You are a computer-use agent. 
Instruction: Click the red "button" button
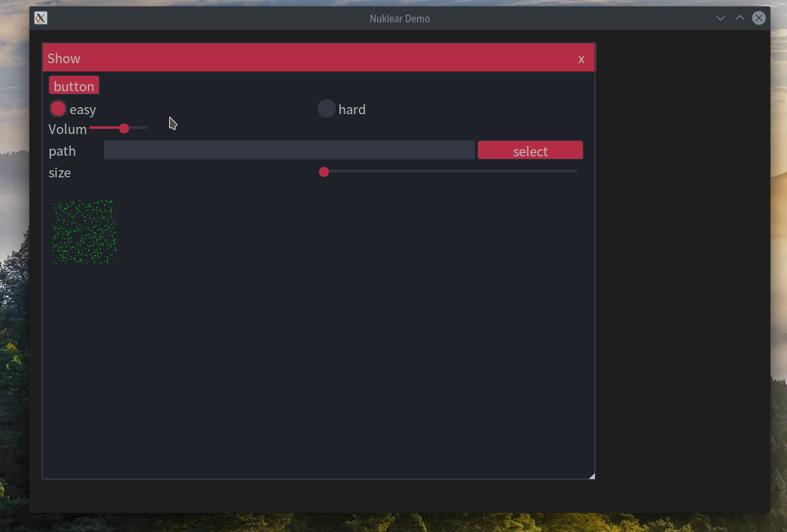pos(74,85)
